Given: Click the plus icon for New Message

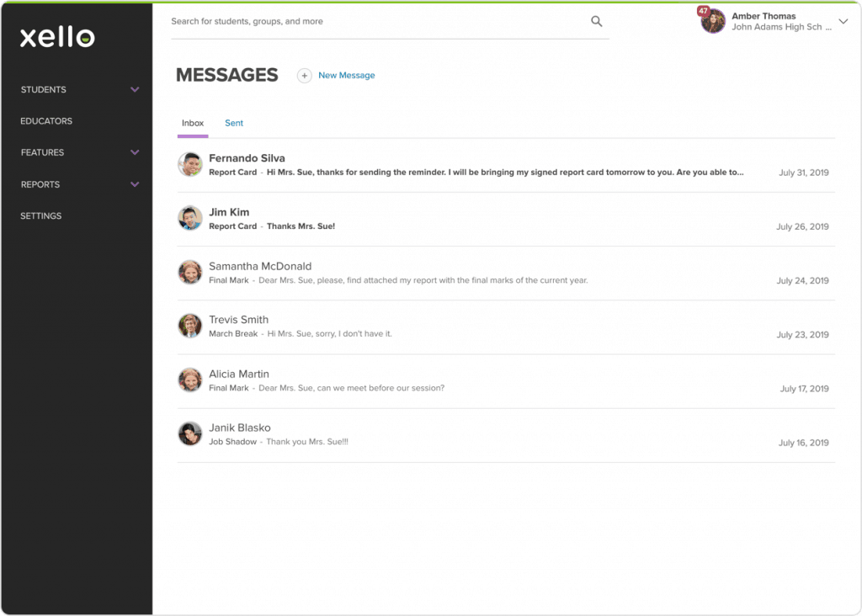Looking at the screenshot, I should pyautogui.click(x=305, y=76).
